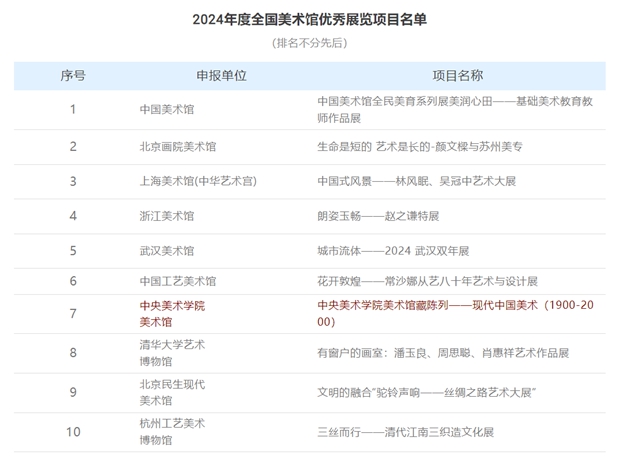Screen dimensions: 622x462
Task: Click serial number 1 in the 中国美术馆 row
Action: 73,109
